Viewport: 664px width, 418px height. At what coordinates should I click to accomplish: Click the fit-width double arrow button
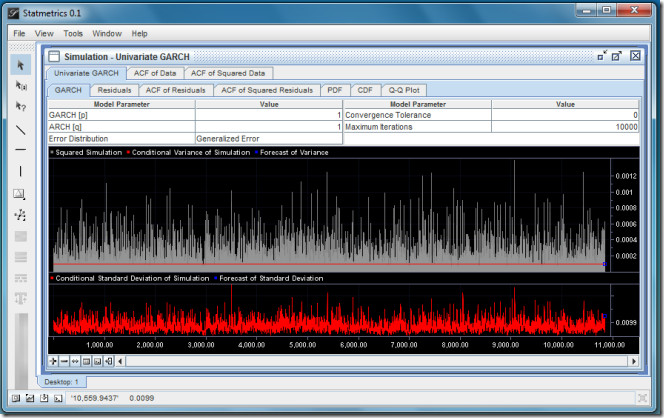[x=75, y=361]
